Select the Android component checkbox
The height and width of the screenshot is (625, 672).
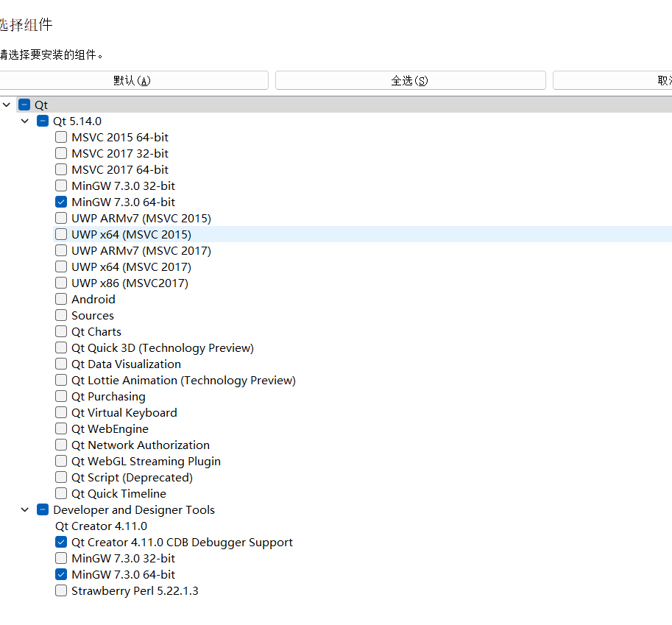61,299
